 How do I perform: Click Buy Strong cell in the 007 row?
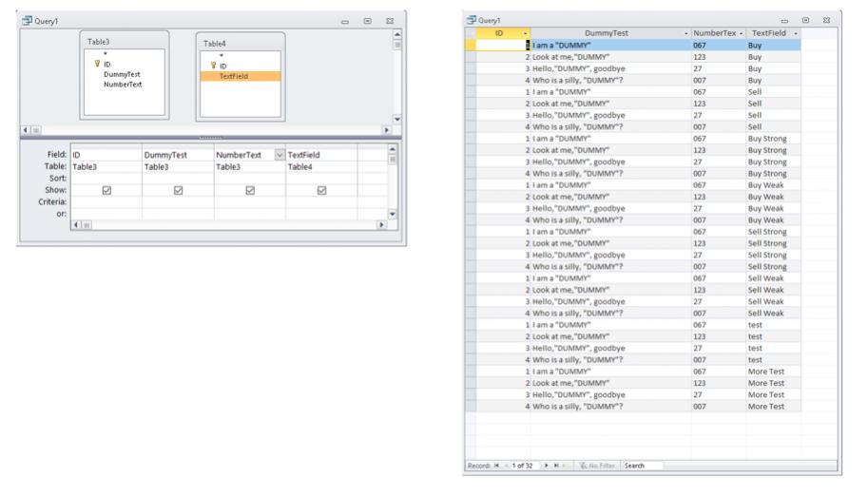(x=773, y=173)
